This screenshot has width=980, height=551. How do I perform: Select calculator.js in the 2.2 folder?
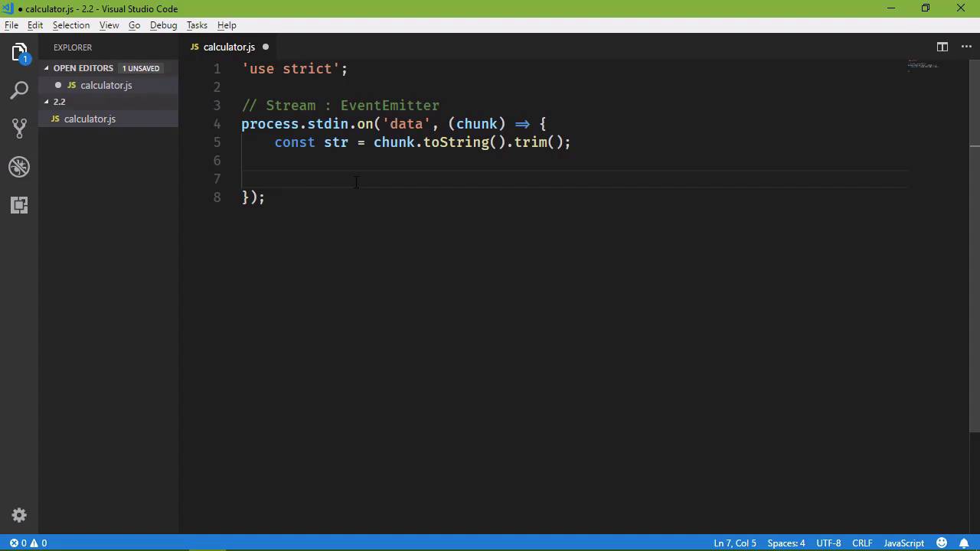point(108,119)
